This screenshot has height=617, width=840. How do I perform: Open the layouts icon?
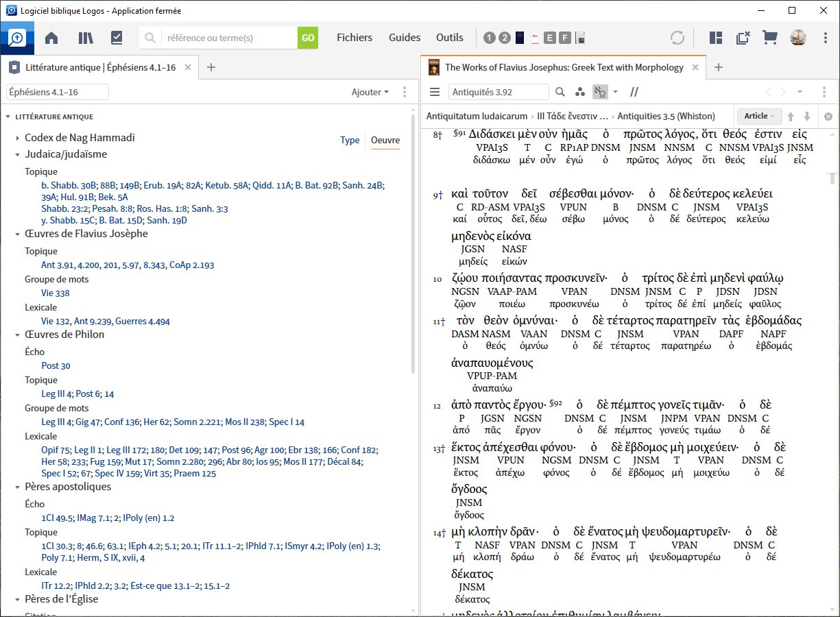pos(716,38)
